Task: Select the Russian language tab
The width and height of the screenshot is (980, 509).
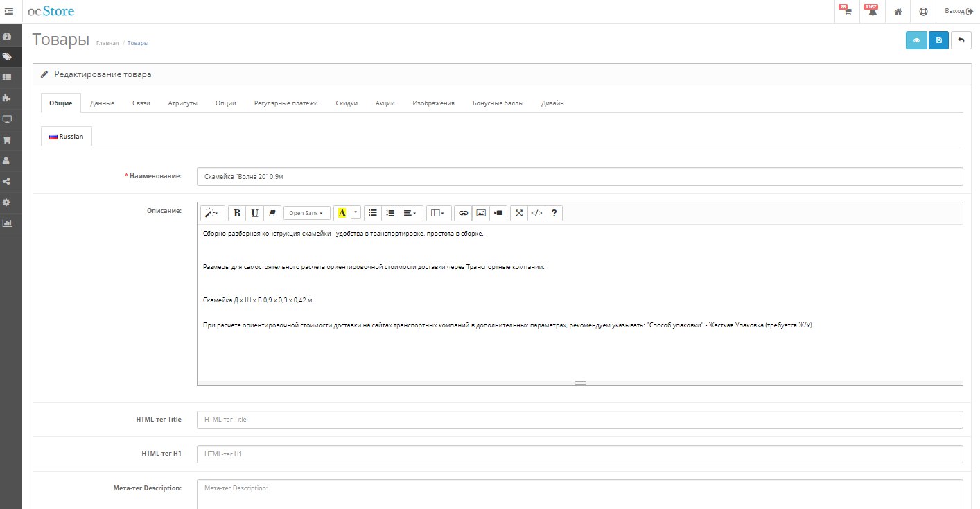Action: point(67,137)
